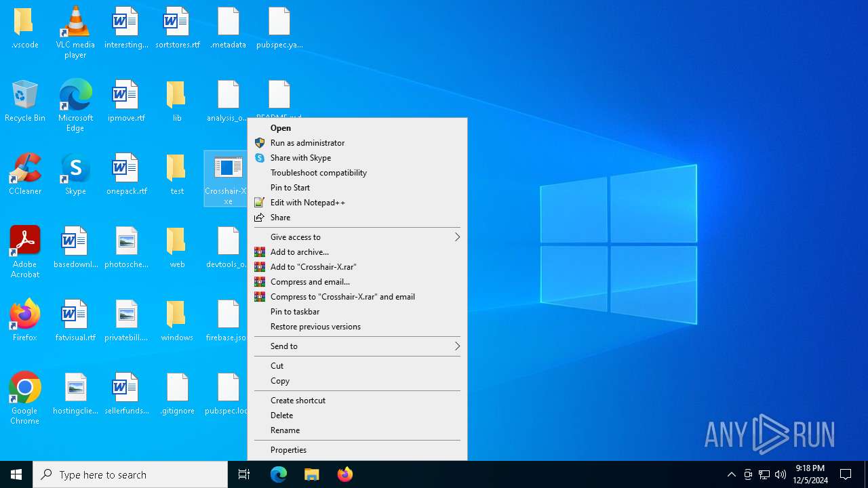Open the notification Action Center

click(x=846, y=474)
